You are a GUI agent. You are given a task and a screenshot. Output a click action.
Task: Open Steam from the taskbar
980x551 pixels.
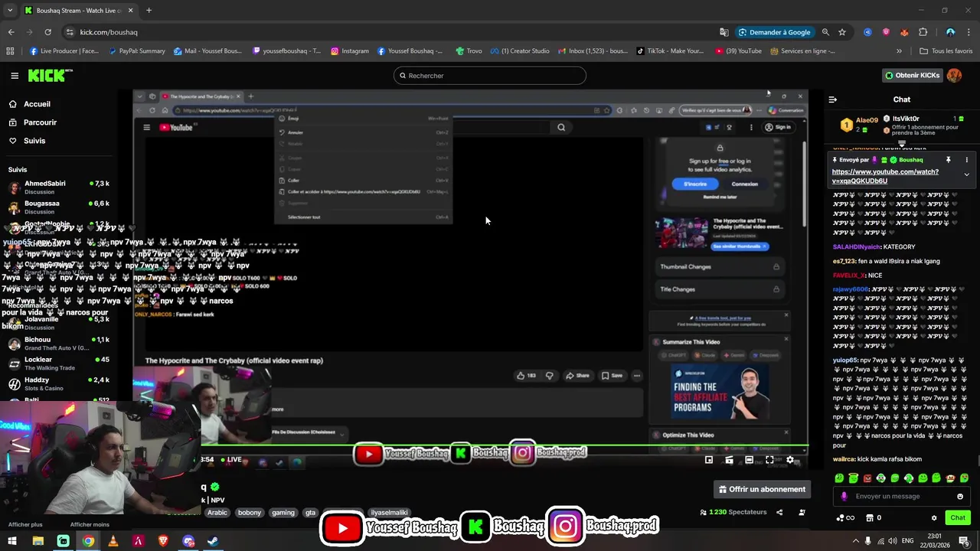pos(214,541)
